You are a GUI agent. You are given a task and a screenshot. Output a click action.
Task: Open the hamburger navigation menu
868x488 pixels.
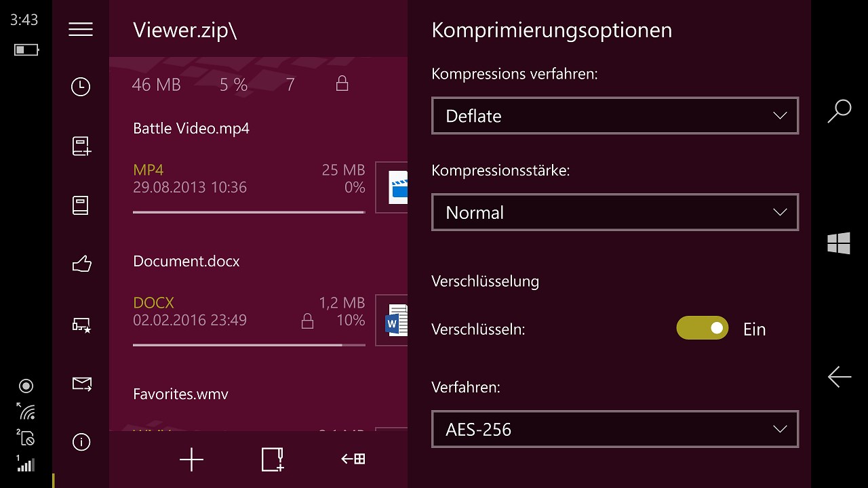pos(81,29)
